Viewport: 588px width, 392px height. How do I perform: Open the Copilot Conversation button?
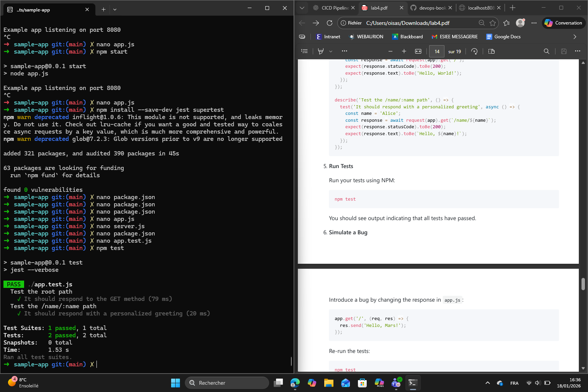pos(563,23)
